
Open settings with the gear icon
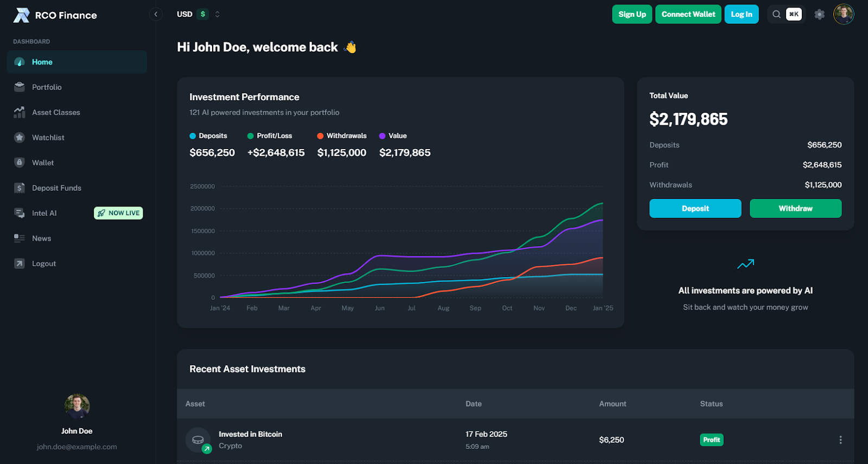click(x=819, y=14)
